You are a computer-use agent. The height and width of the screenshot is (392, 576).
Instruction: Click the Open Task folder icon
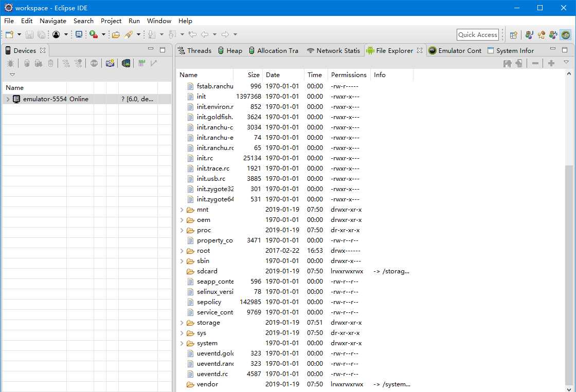pyautogui.click(x=116, y=35)
